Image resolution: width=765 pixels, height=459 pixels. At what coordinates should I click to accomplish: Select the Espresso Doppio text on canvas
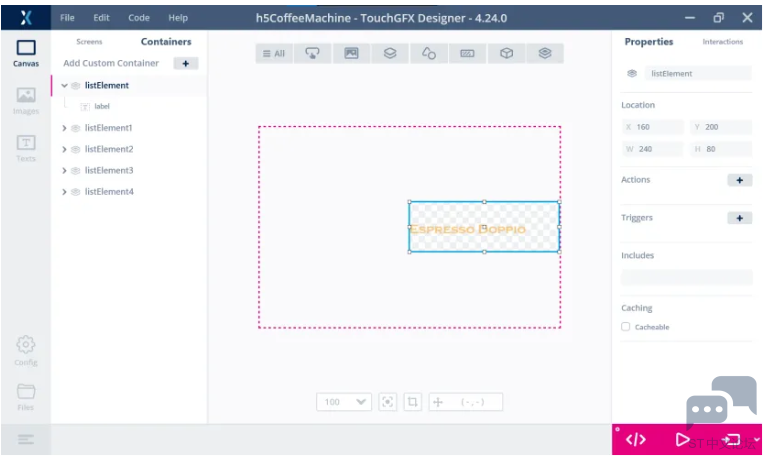tap(467, 229)
